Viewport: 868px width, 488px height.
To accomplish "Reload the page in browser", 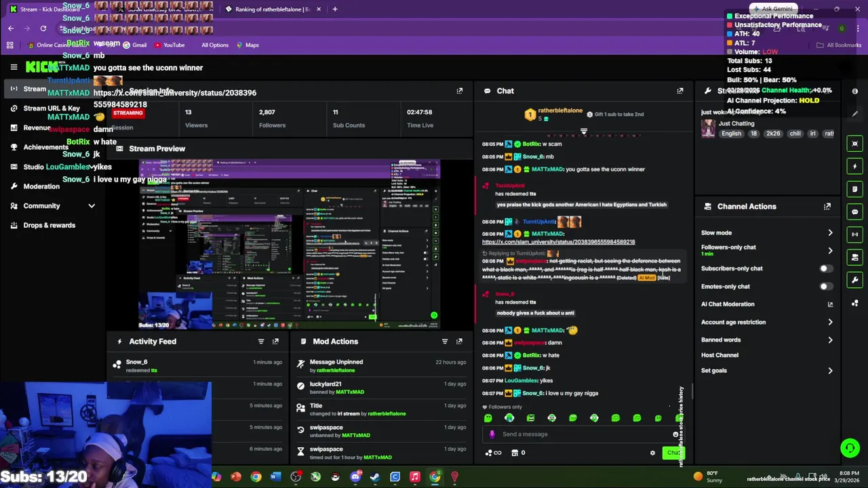I will point(43,28).
